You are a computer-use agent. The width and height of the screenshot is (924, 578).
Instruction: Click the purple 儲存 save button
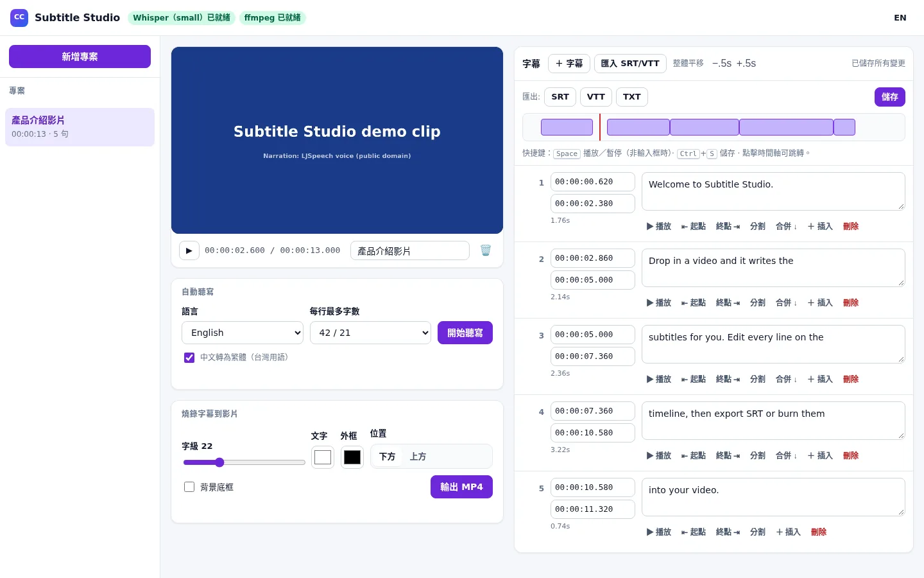890,97
